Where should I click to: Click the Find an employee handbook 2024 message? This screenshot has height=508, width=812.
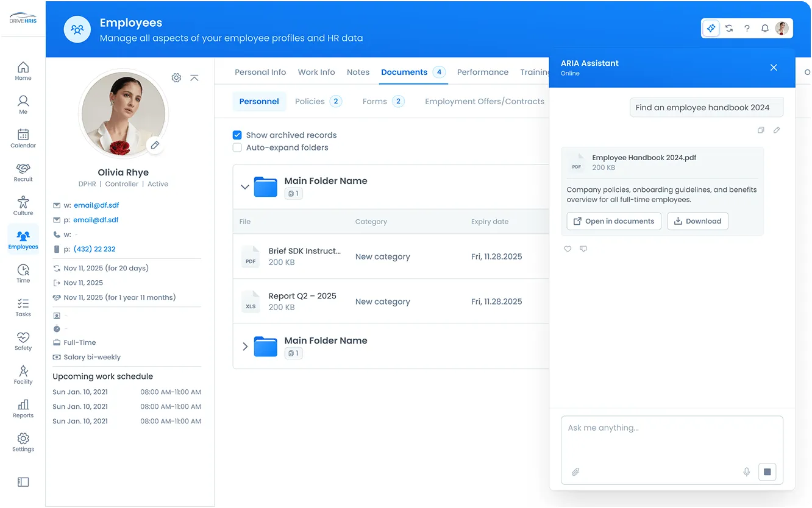coord(707,108)
